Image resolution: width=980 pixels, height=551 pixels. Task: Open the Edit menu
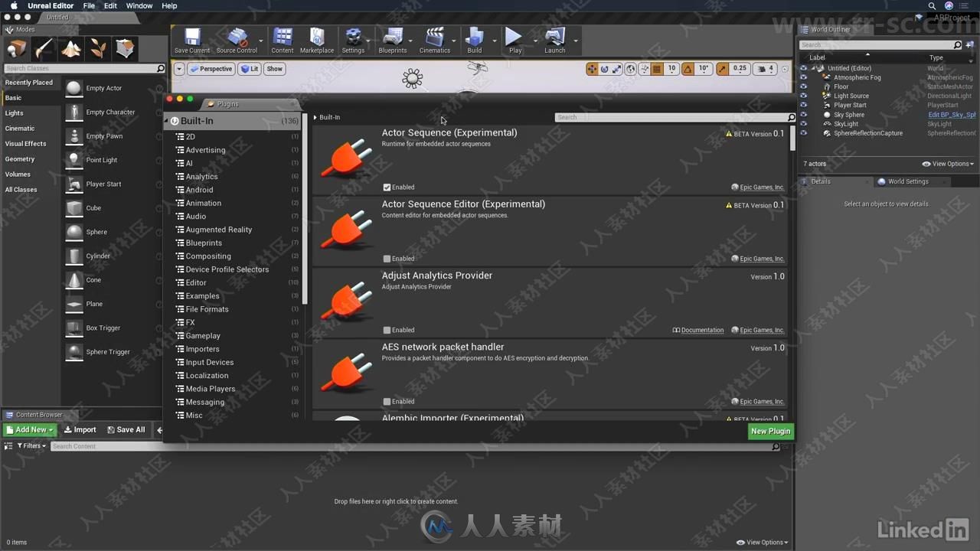(111, 5)
